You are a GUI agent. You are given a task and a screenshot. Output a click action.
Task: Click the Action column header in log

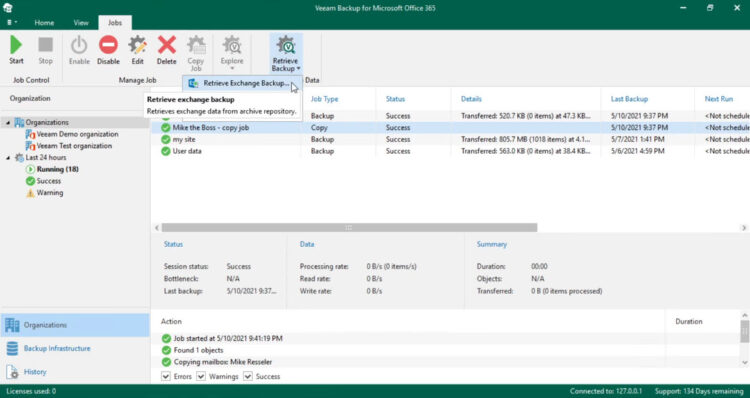[x=171, y=321]
